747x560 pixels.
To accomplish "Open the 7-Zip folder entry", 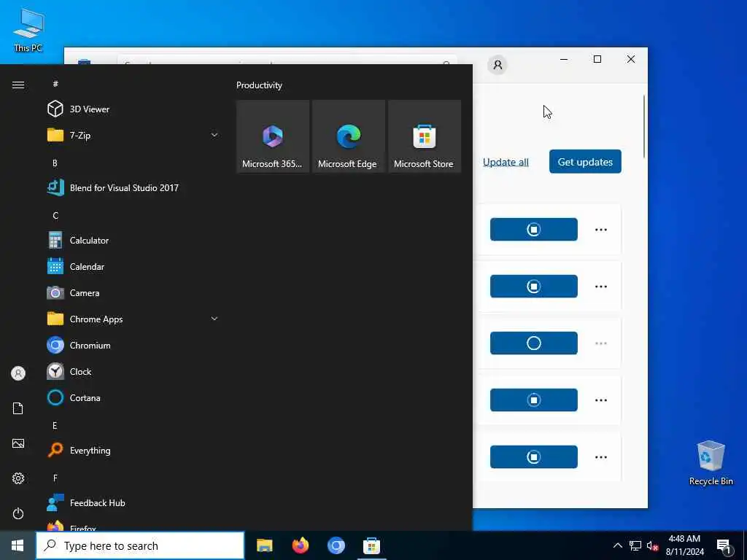I will click(133, 135).
